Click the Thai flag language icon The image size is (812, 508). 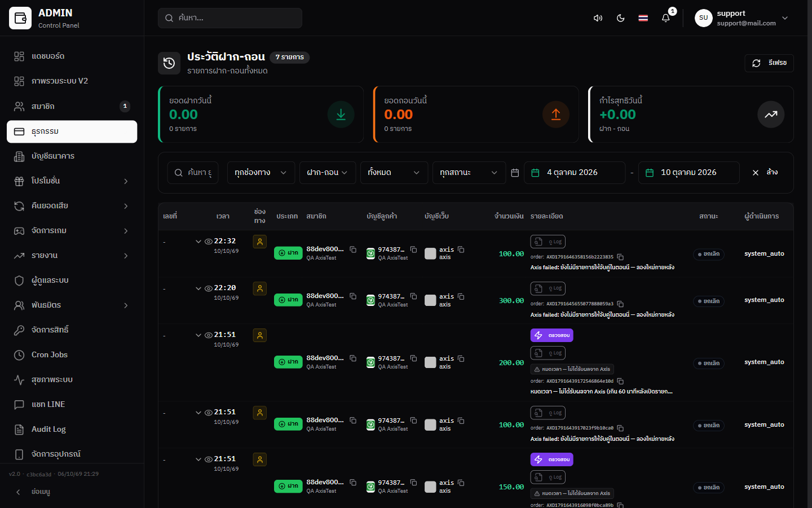point(643,18)
